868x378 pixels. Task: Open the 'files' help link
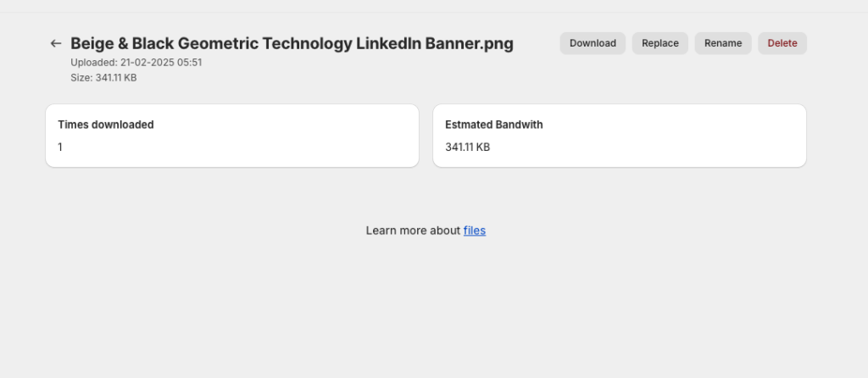point(475,231)
